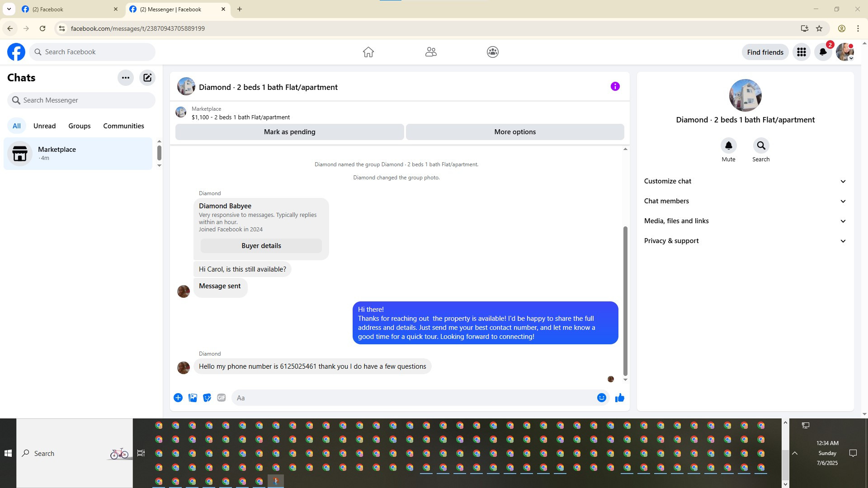The height and width of the screenshot is (488, 868).
Task: Switch to the Unread chats tab
Action: [x=44, y=126]
